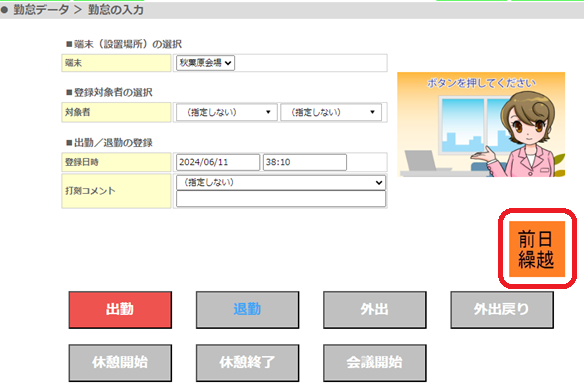Click the empty 打刻コメント text field
584x389 pixels.
pyautogui.click(x=281, y=199)
